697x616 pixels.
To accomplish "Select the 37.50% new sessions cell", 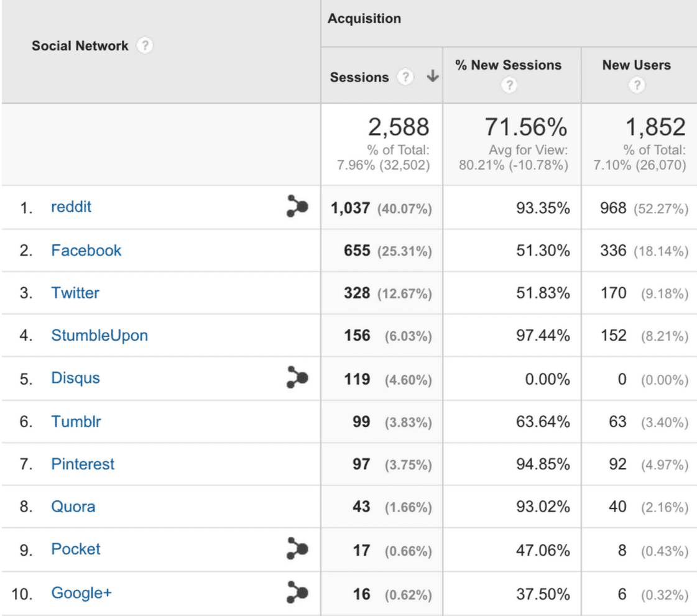I will pos(512,594).
